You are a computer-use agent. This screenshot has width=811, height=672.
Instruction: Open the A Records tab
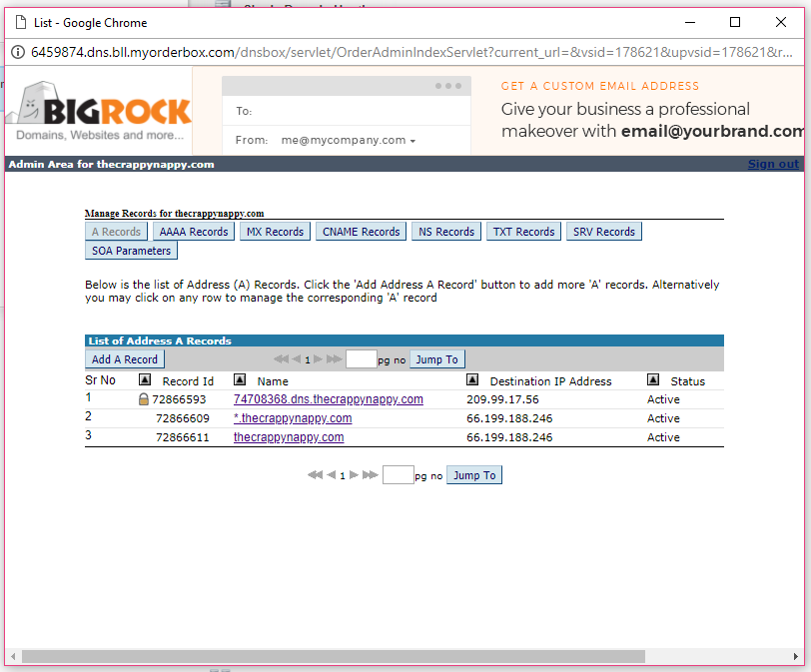(x=116, y=232)
